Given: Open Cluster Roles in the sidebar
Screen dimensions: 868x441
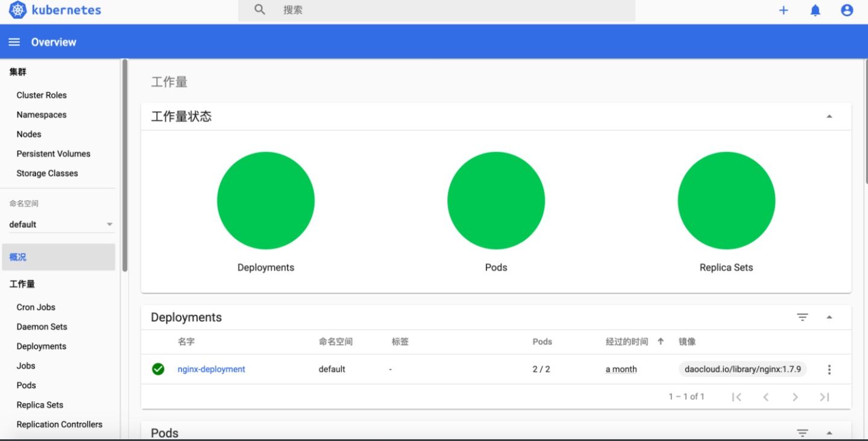Looking at the screenshot, I should pos(42,95).
